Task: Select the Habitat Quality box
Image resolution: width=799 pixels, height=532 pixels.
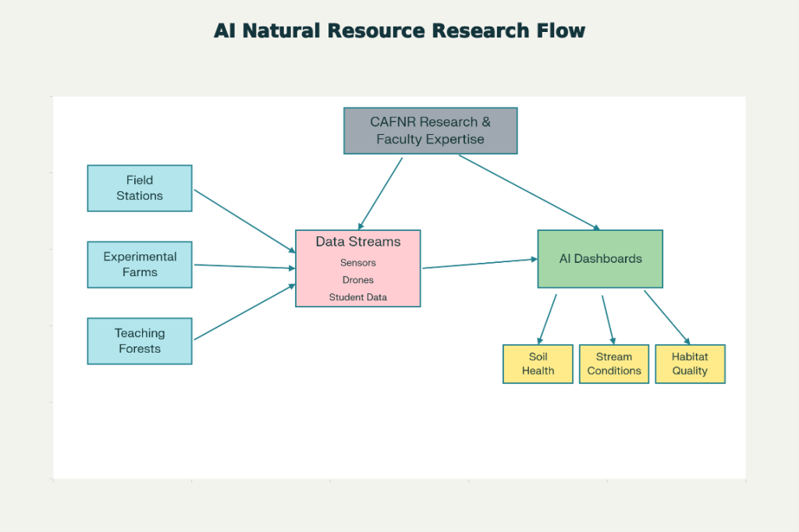Action: coord(690,364)
